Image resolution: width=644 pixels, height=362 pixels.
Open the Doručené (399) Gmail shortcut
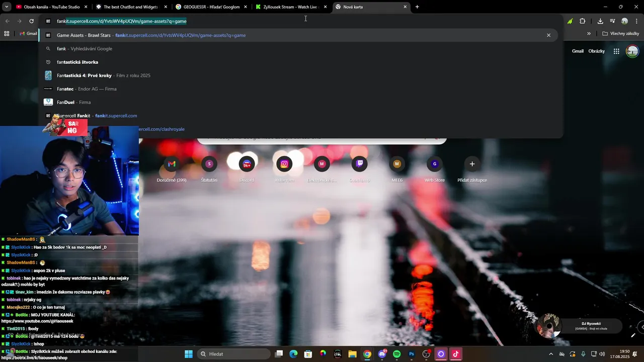[172, 169]
